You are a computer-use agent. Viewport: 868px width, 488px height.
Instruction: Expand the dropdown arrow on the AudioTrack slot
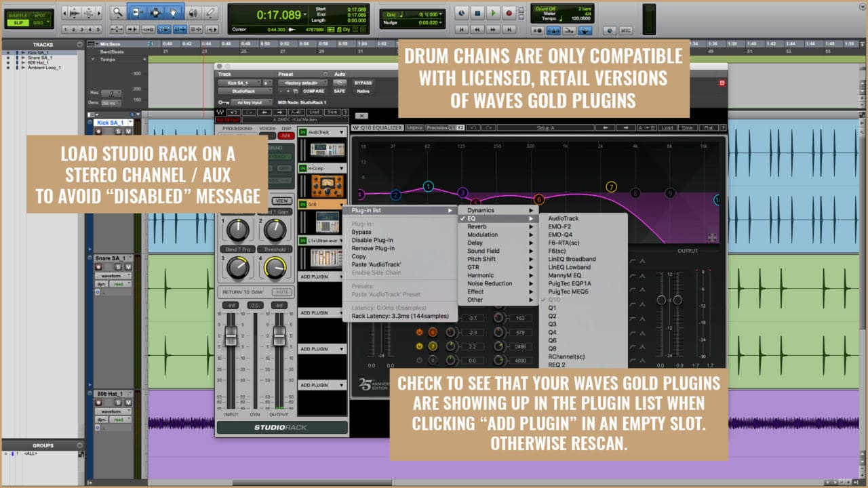coord(342,132)
